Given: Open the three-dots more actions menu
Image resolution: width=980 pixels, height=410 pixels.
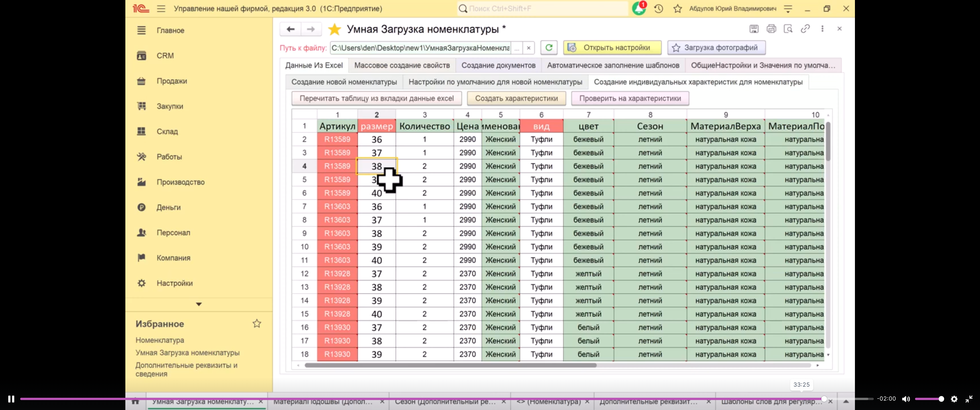Looking at the screenshot, I should (822, 29).
